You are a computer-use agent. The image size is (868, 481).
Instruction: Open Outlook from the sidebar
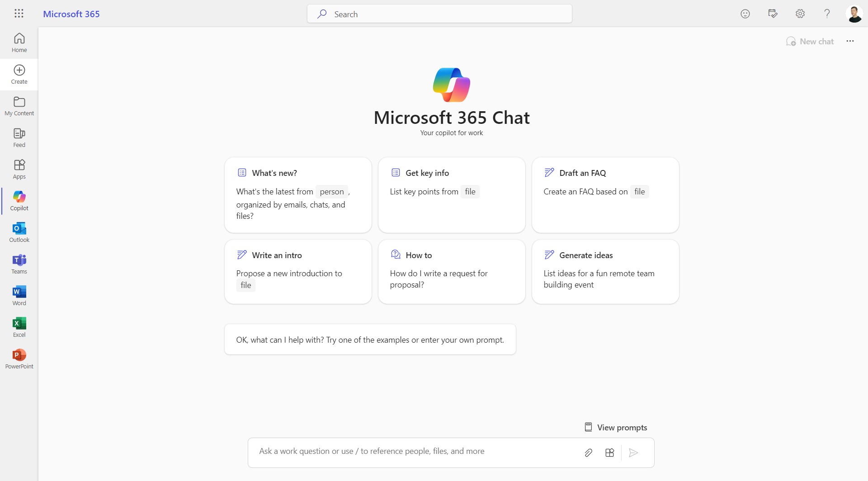pos(19,232)
